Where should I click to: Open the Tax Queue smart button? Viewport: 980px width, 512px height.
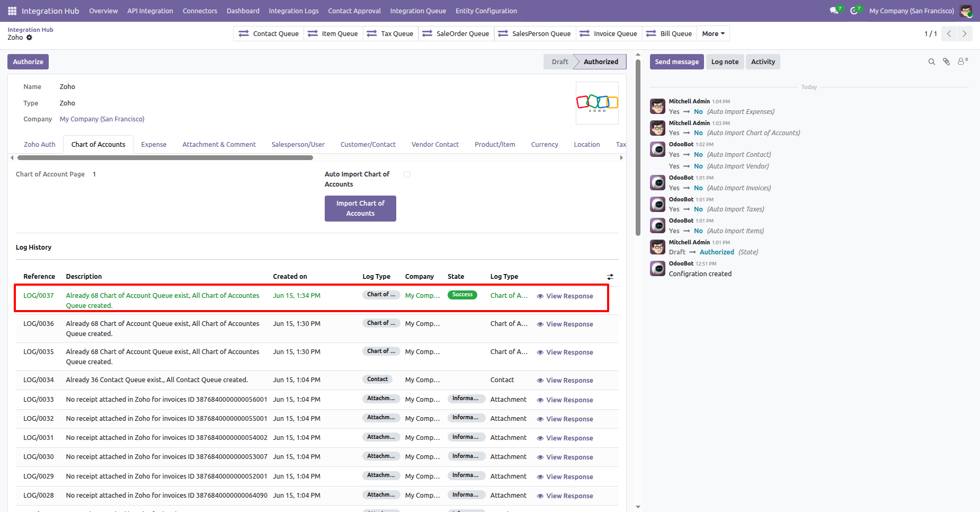tap(390, 33)
